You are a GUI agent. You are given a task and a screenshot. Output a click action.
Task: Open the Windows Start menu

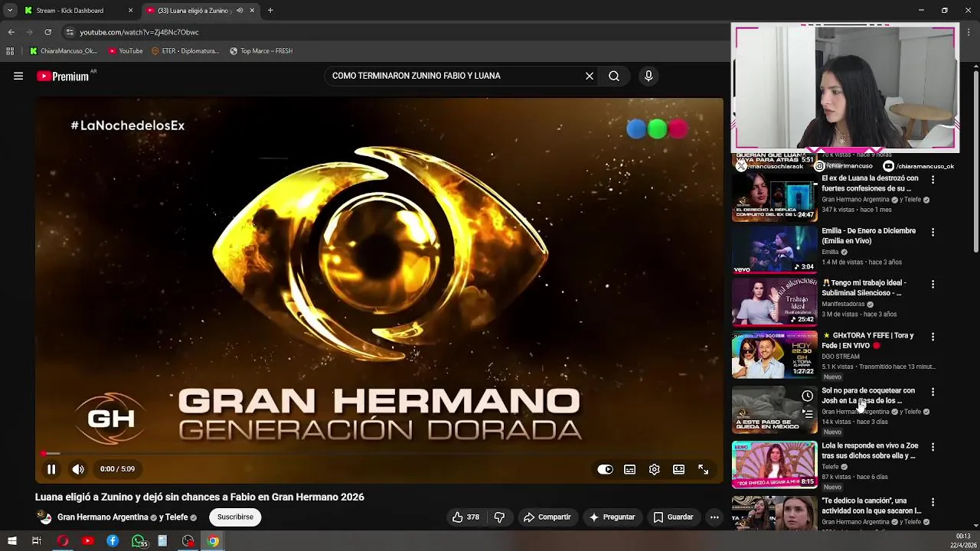pyautogui.click(x=11, y=541)
